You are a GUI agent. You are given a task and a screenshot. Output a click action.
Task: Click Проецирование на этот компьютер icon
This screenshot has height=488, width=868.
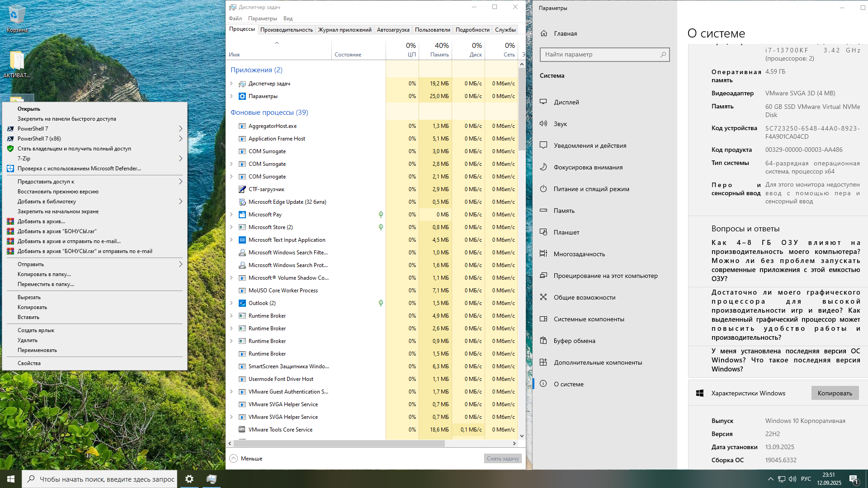coord(543,275)
